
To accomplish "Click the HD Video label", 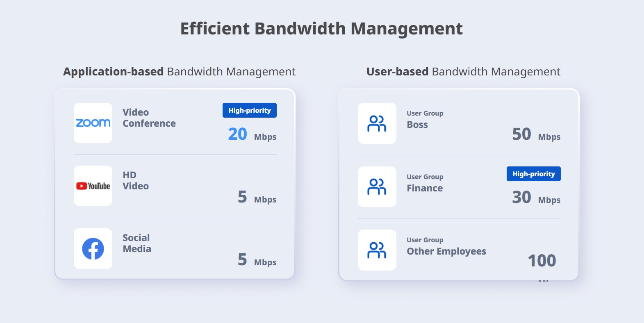I will click(x=135, y=181).
